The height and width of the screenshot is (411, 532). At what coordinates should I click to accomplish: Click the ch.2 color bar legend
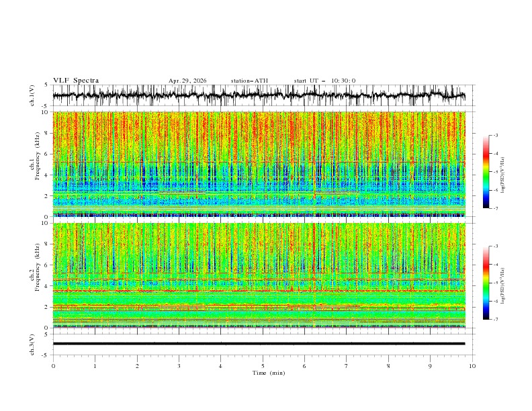click(x=486, y=283)
